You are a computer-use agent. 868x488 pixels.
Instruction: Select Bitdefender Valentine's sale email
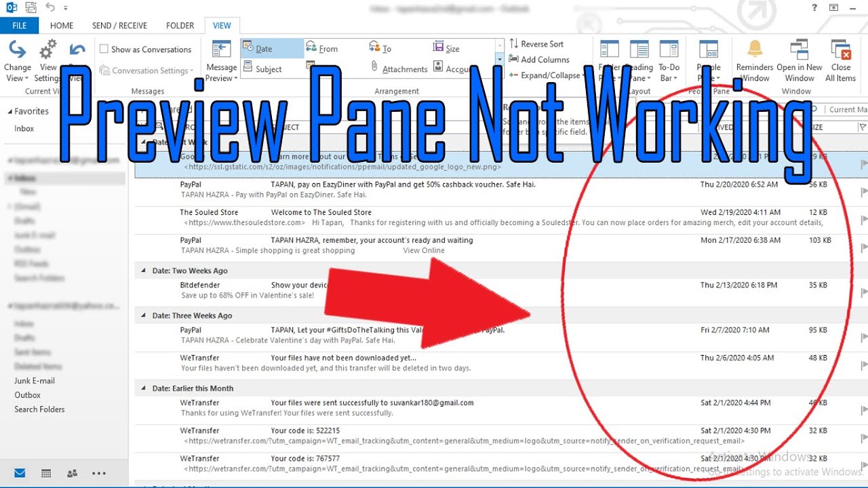point(494,290)
